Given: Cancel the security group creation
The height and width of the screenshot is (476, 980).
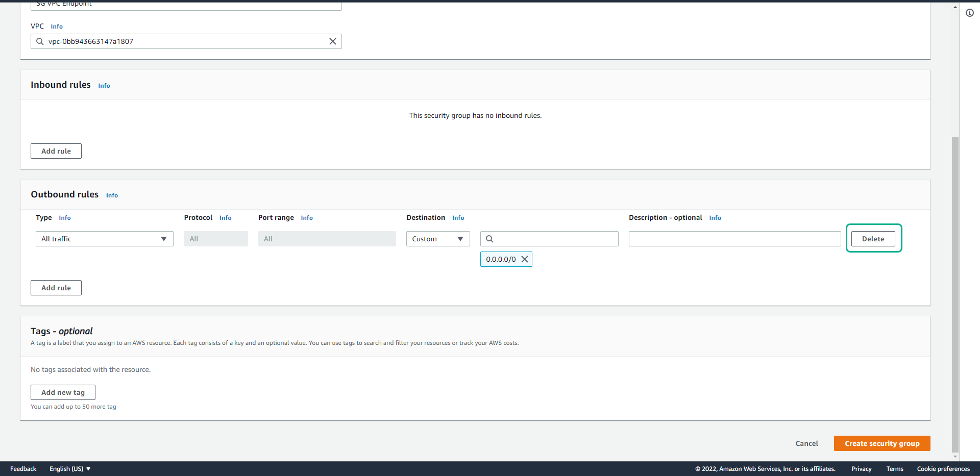Looking at the screenshot, I should tap(806, 443).
